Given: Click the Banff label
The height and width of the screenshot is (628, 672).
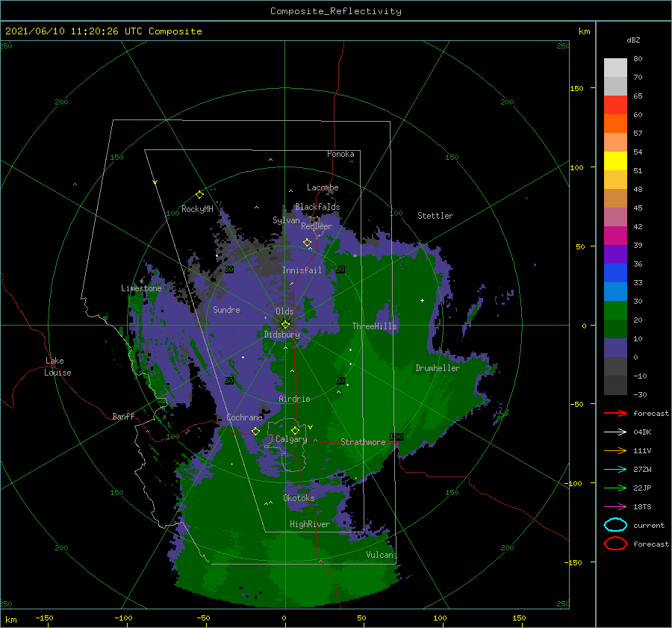Looking at the screenshot, I should [123, 416].
